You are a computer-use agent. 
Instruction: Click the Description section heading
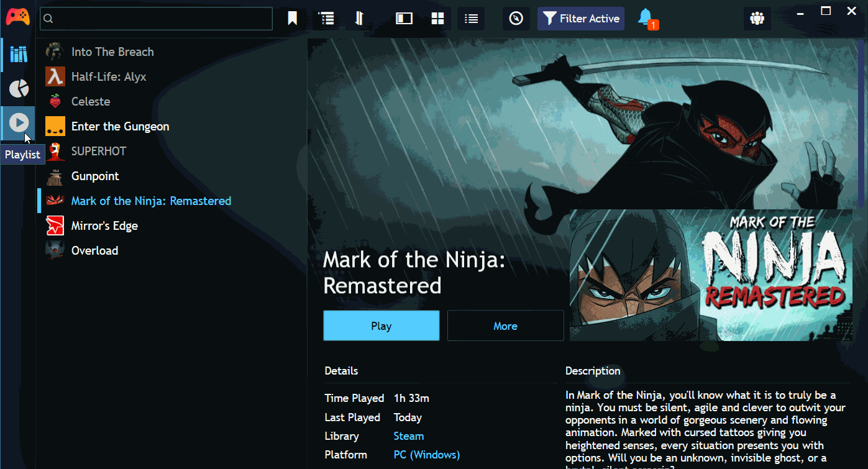point(593,371)
